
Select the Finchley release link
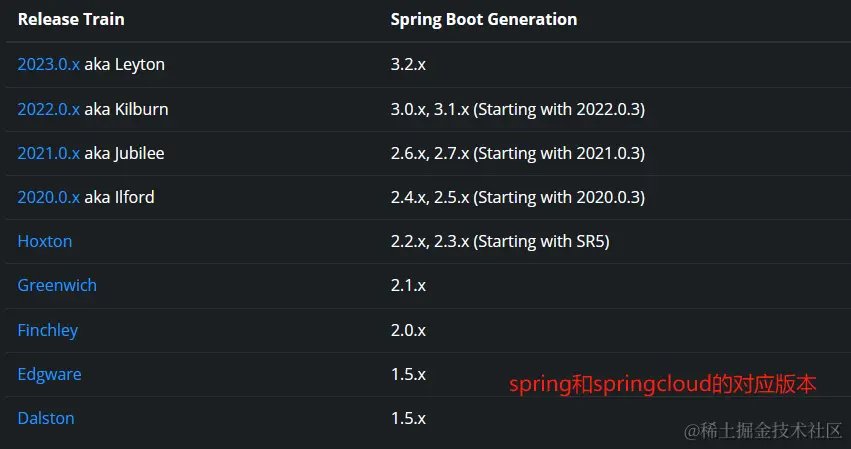pos(47,330)
